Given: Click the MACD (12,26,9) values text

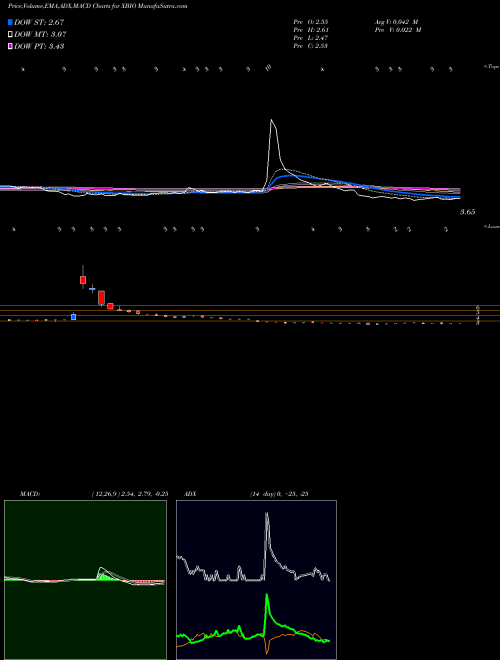Looking at the screenshot, I should [130, 494].
